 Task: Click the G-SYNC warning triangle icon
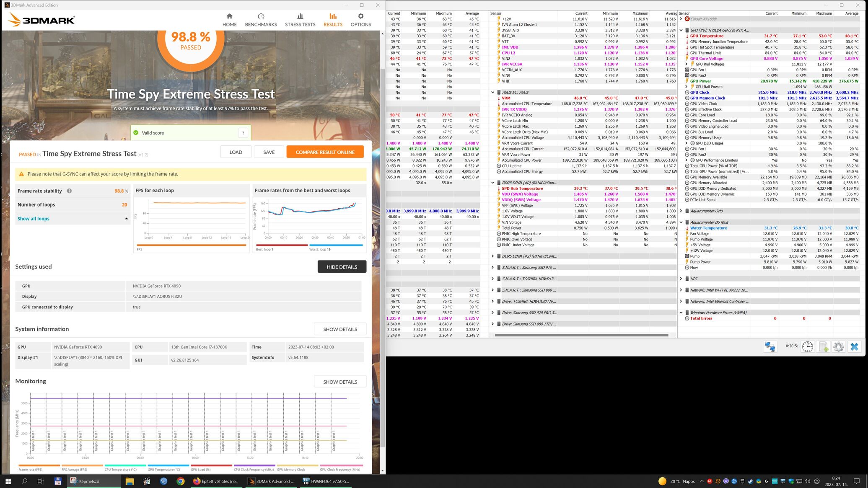tap(21, 174)
